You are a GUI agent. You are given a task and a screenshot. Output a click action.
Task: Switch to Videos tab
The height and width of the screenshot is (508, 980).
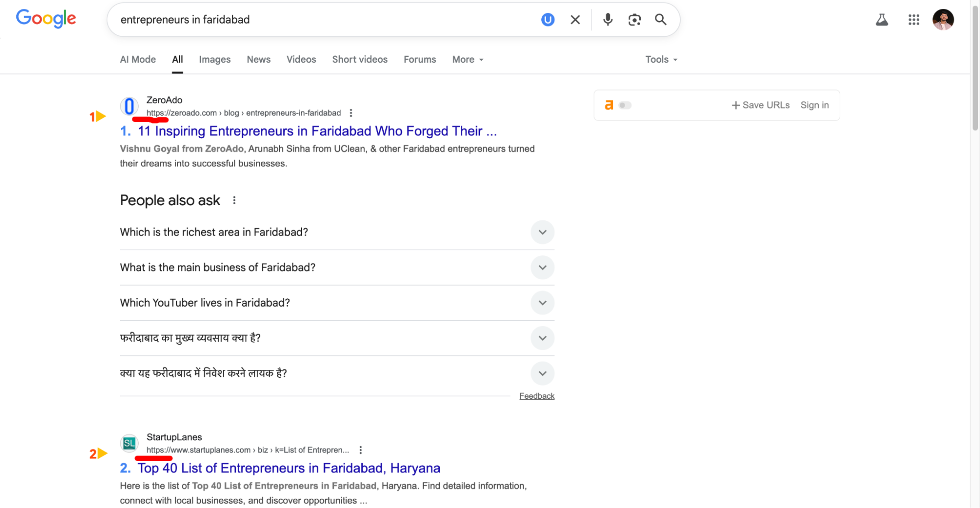coord(301,59)
